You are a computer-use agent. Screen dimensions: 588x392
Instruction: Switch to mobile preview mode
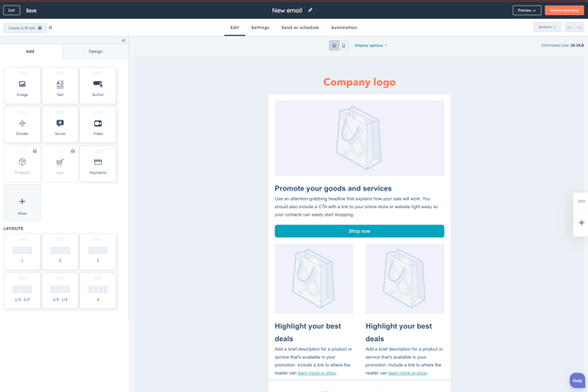(x=344, y=45)
